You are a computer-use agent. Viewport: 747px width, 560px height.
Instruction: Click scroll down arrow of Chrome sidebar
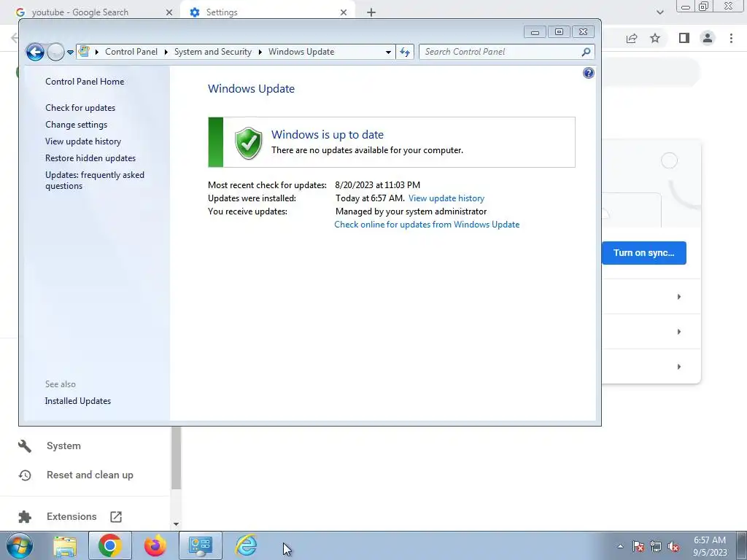[x=176, y=524]
